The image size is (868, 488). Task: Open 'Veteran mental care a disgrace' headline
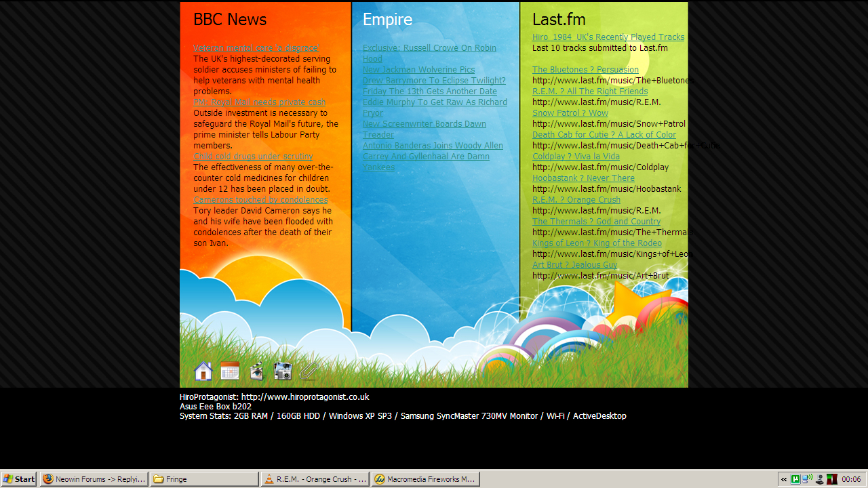click(256, 48)
